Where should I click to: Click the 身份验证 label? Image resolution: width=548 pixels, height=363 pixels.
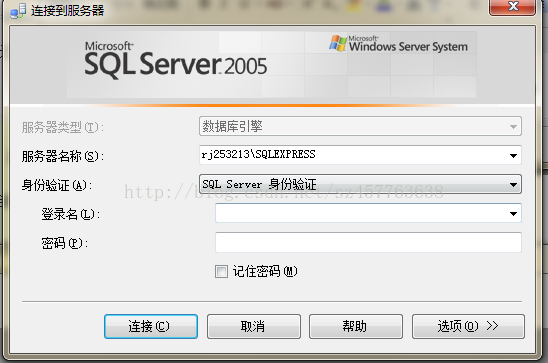57,185
